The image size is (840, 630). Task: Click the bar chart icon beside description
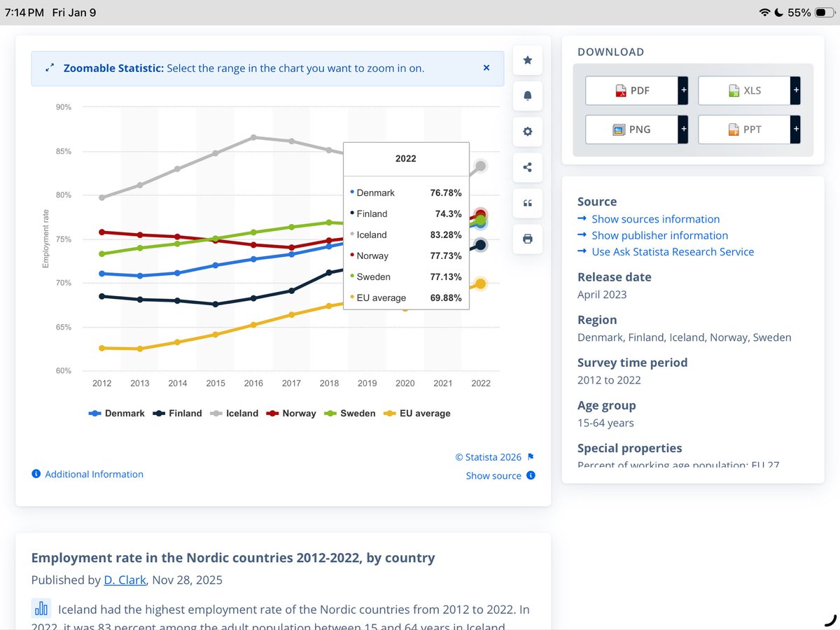(x=41, y=608)
